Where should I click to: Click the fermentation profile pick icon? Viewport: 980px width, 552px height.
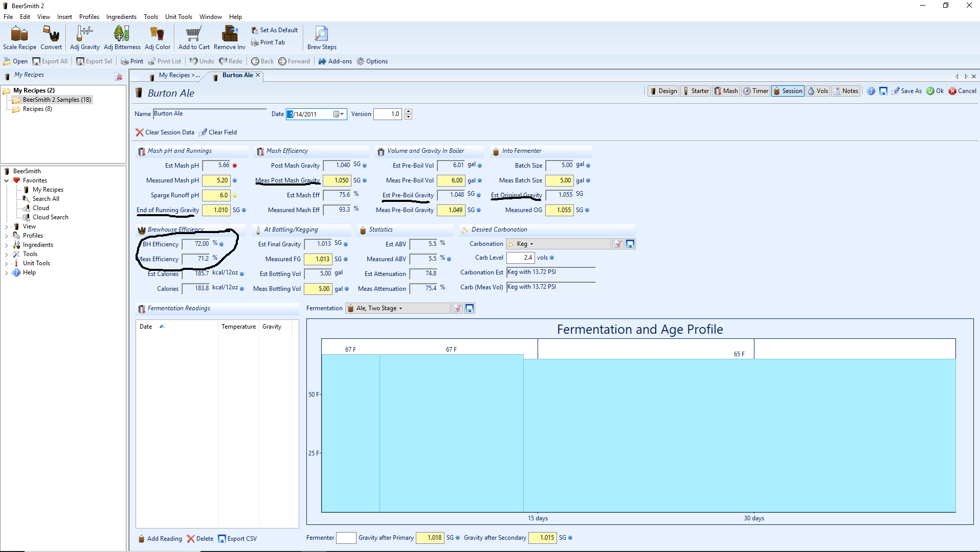(457, 308)
